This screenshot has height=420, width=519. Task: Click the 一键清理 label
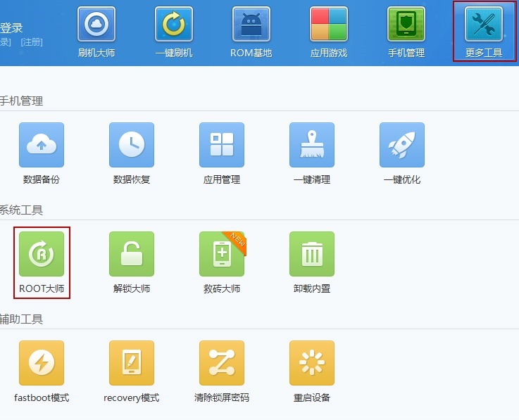tap(312, 179)
